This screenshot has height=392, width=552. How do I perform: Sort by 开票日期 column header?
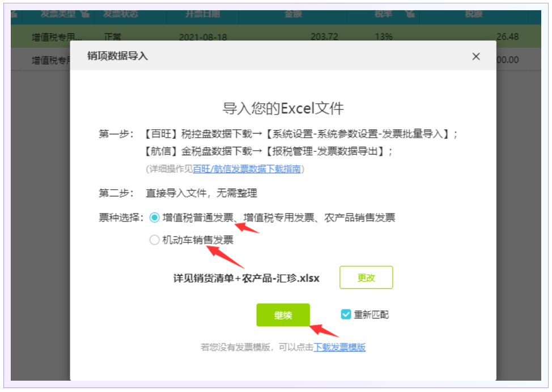pyautogui.click(x=202, y=14)
